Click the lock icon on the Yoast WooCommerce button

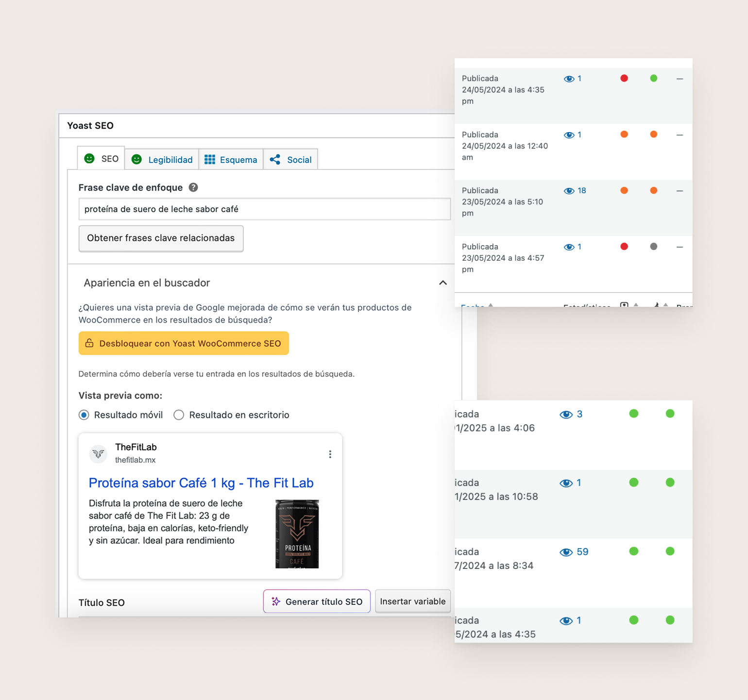pyautogui.click(x=89, y=343)
